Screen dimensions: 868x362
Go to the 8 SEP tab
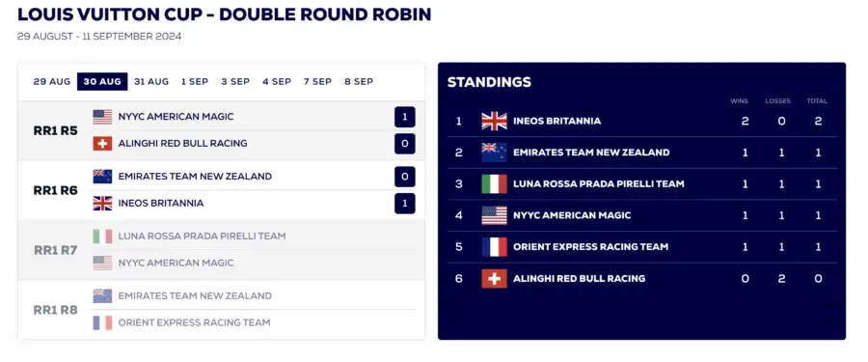click(359, 81)
